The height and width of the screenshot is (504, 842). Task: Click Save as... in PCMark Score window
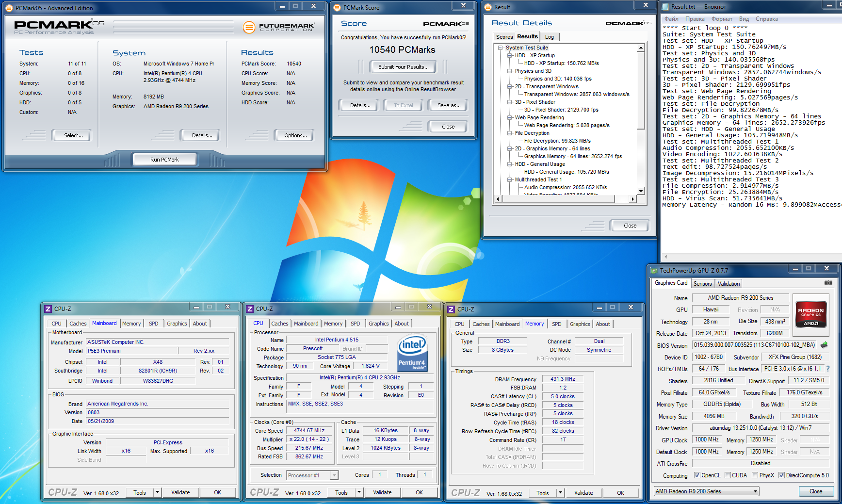[x=449, y=105]
